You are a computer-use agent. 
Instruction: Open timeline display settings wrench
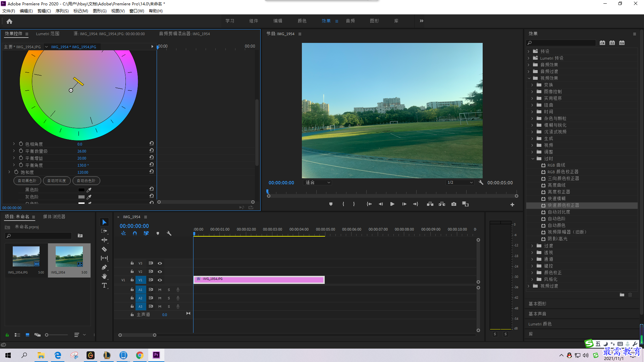pyautogui.click(x=169, y=233)
